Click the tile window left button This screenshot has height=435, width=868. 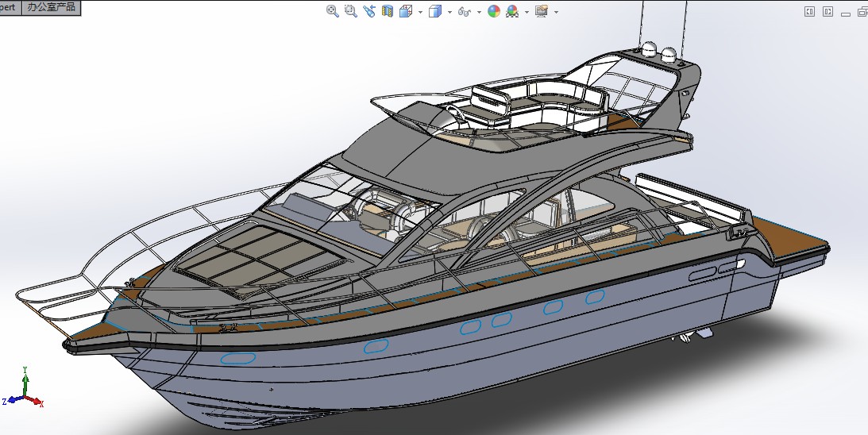tap(809, 11)
